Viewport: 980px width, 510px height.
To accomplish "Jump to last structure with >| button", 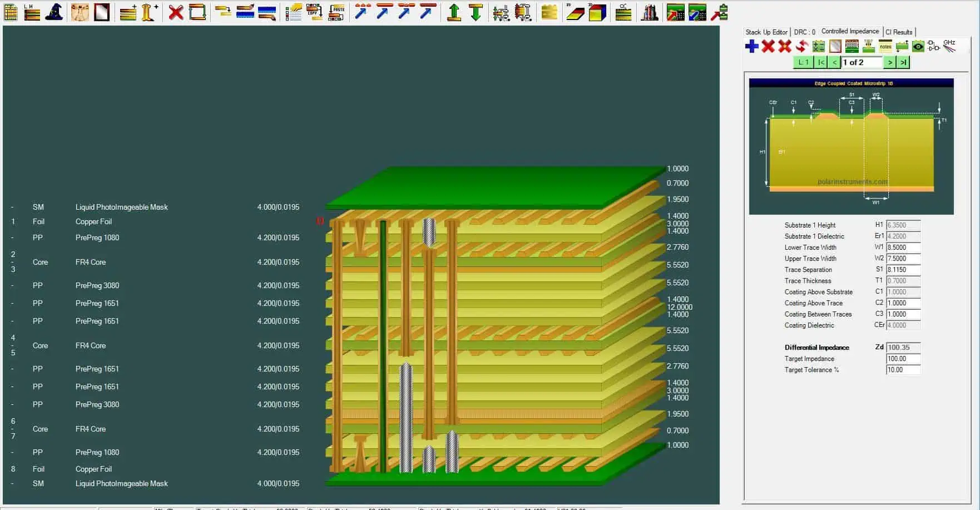I will point(903,62).
